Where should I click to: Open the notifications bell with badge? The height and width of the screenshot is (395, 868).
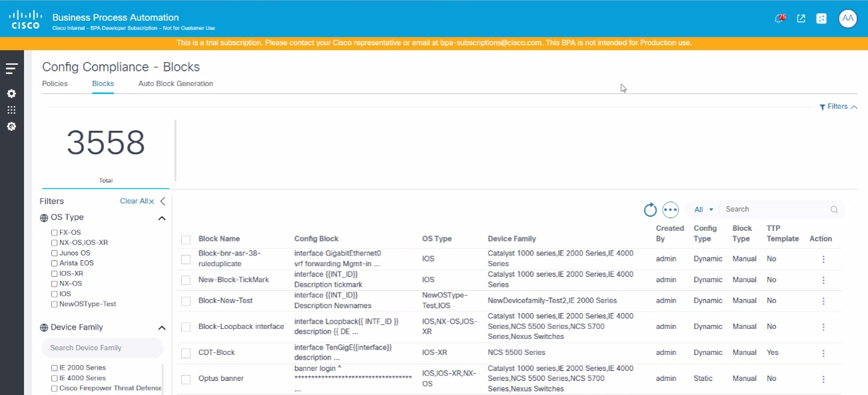(x=779, y=19)
